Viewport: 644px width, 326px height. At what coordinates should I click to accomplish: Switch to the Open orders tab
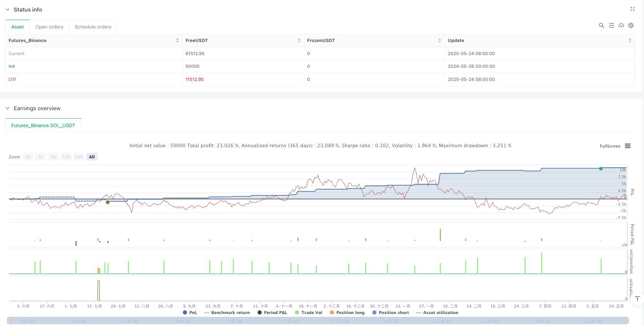click(x=49, y=27)
